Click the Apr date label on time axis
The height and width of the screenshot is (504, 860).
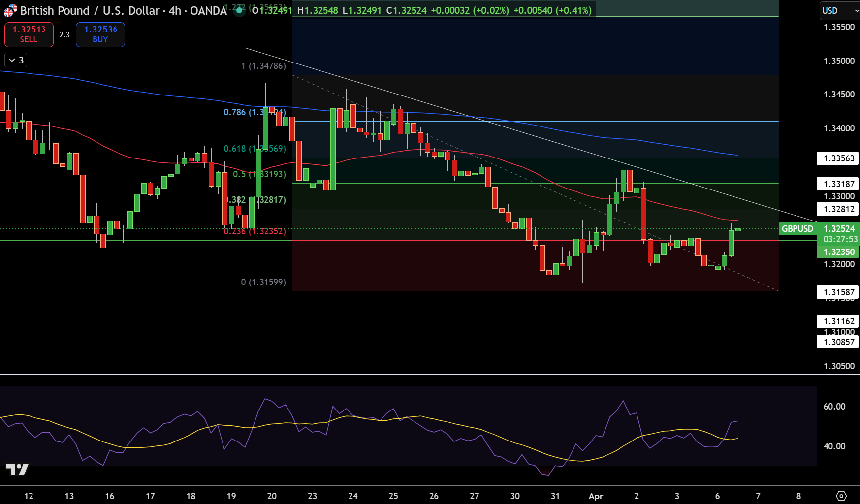coord(596,496)
